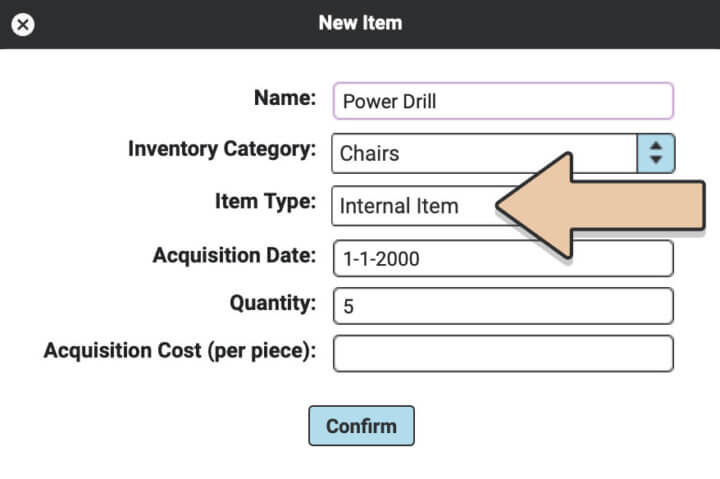Image resolution: width=720 pixels, height=479 pixels.
Task: Focus the Name field containing Power Drill
Action: 503,101
